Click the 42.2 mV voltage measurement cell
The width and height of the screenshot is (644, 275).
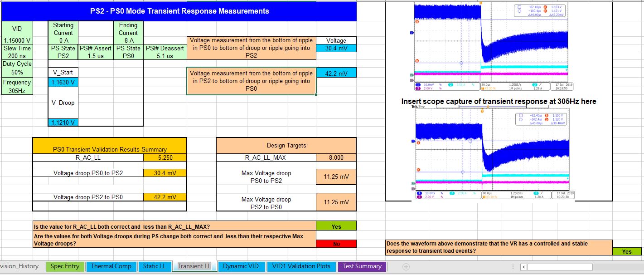pos(336,73)
